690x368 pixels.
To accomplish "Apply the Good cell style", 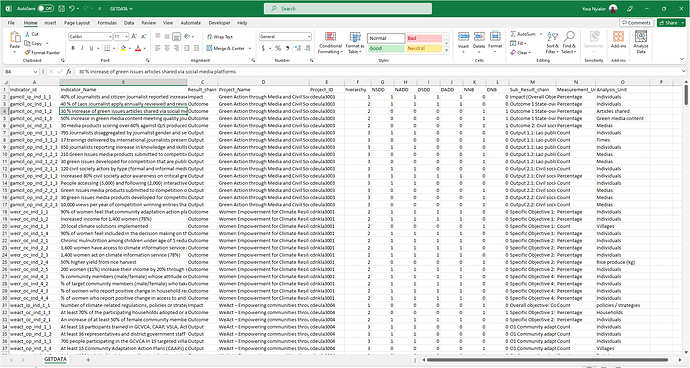I will click(386, 48).
